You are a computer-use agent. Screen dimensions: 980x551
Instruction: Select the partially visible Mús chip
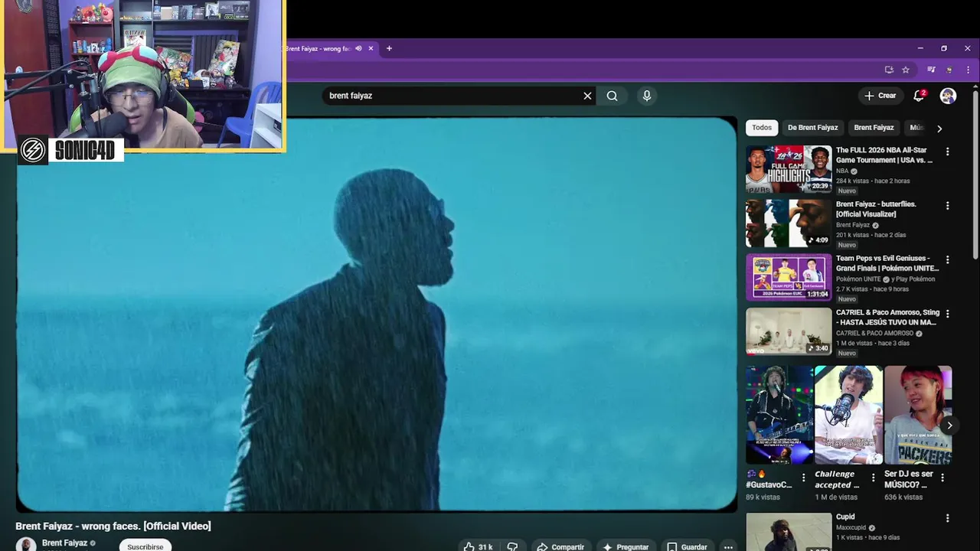pyautogui.click(x=916, y=128)
